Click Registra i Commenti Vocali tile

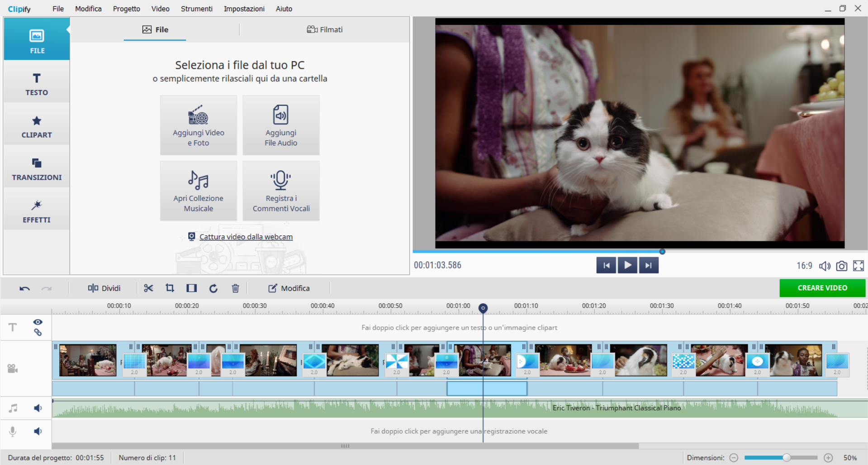point(281,191)
